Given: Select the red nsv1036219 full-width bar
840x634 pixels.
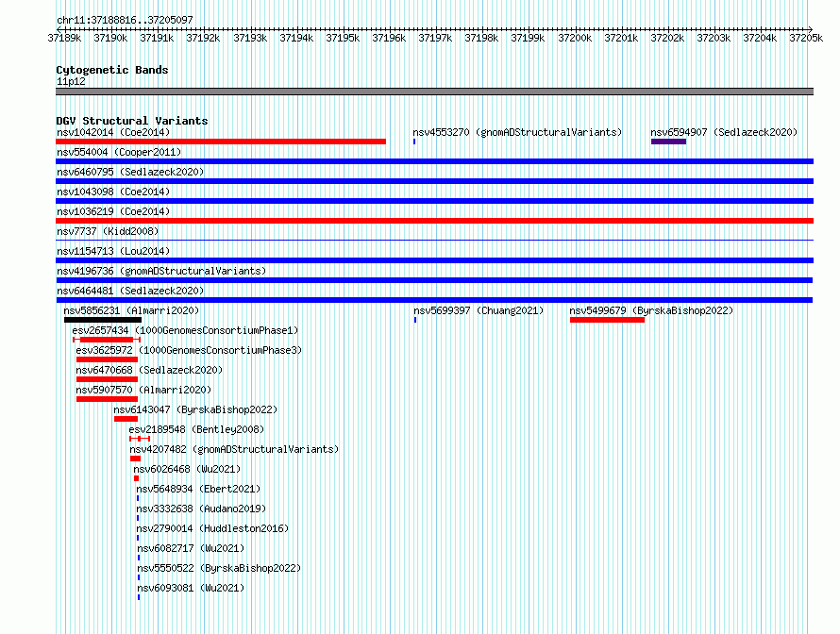Looking at the screenshot, I should click(x=434, y=221).
